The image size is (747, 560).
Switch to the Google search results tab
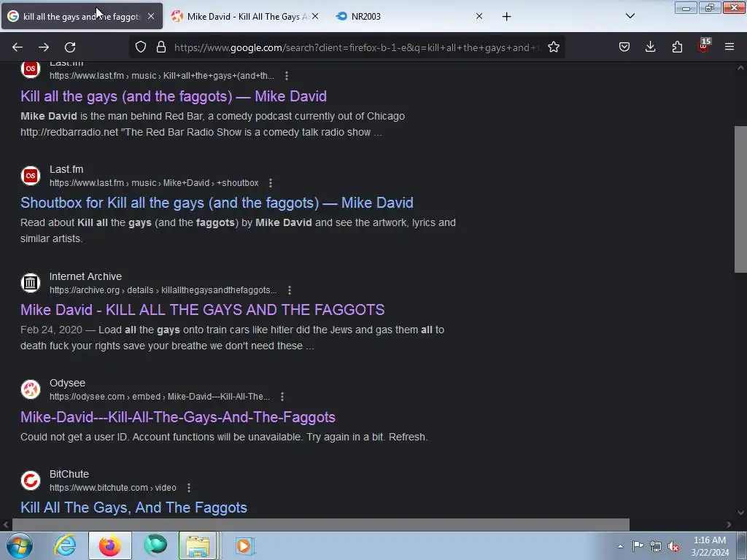(x=82, y=17)
